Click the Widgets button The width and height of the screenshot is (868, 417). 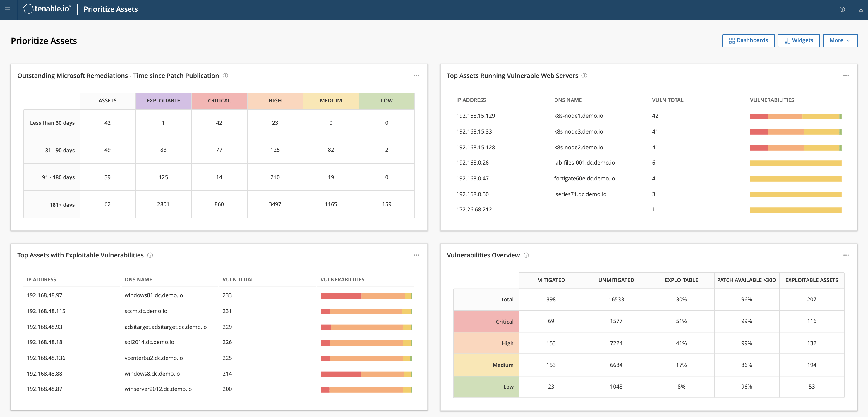[x=799, y=40]
